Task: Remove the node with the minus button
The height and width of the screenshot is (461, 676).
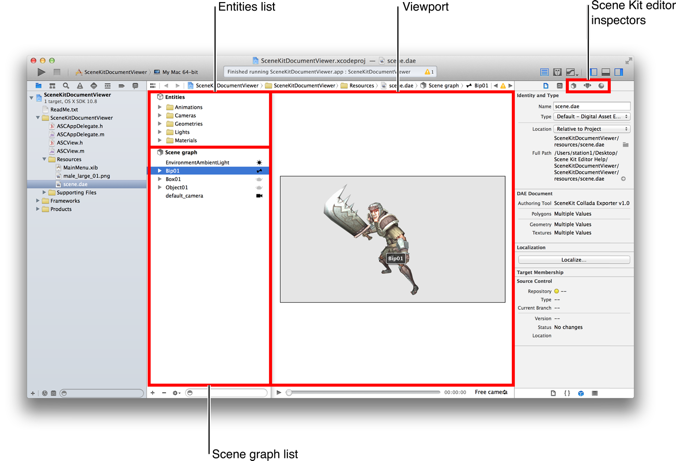Action: point(164,393)
